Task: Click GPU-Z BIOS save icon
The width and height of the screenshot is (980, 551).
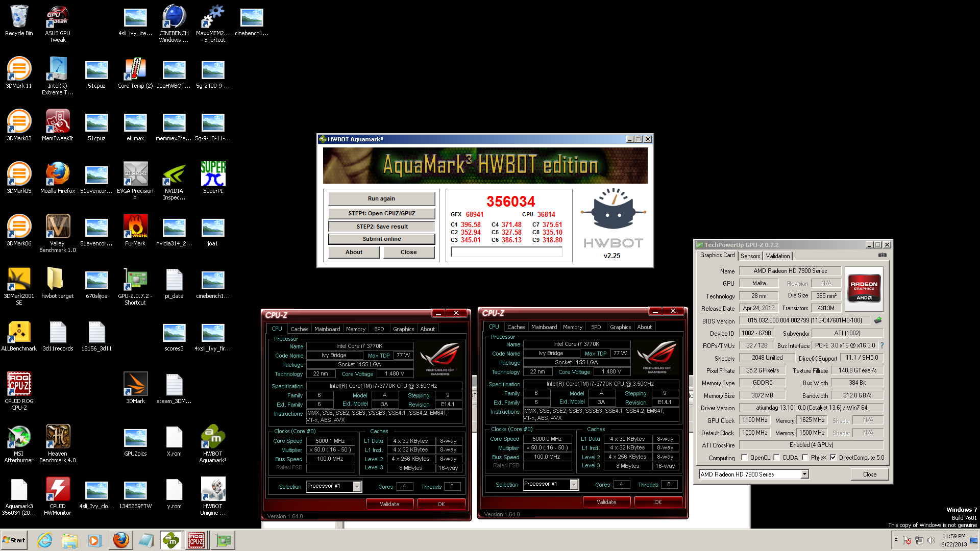Action: [x=878, y=320]
